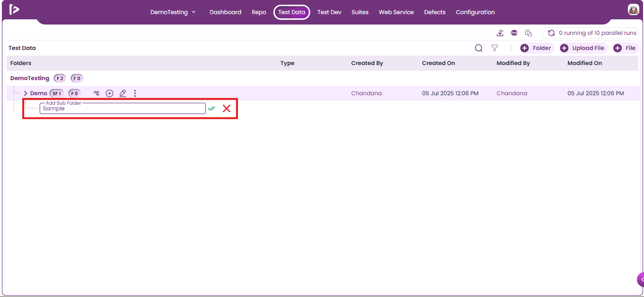Click the F 2 badge beside DemoTesting

60,78
